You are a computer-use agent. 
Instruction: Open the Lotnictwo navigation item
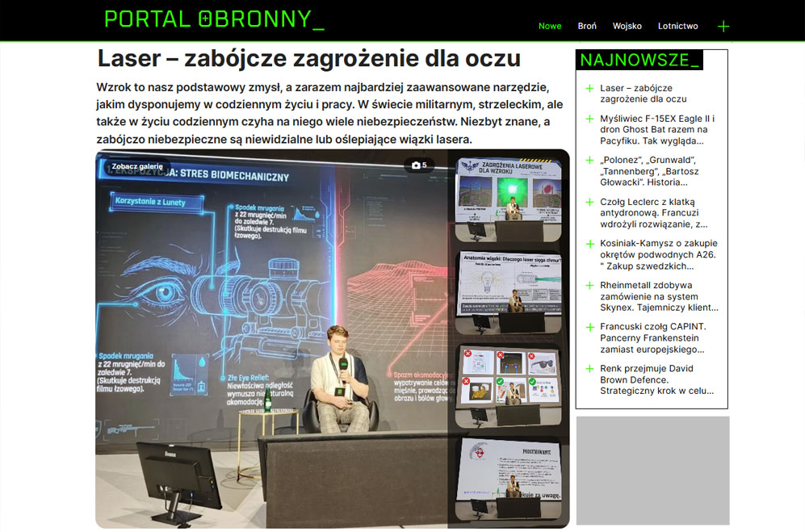(x=677, y=26)
